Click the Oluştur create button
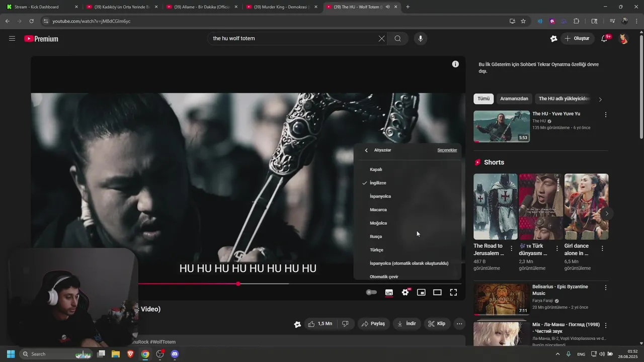Image resolution: width=644 pixels, height=362 pixels. click(577, 39)
